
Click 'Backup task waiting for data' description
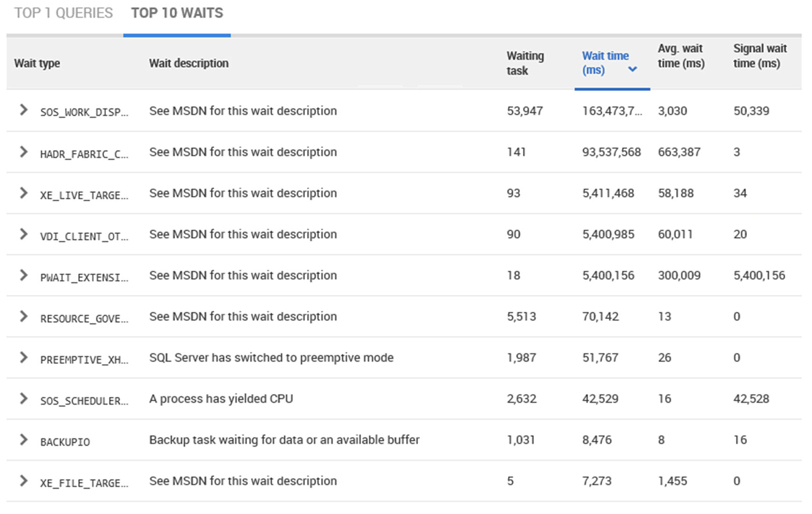pos(285,440)
